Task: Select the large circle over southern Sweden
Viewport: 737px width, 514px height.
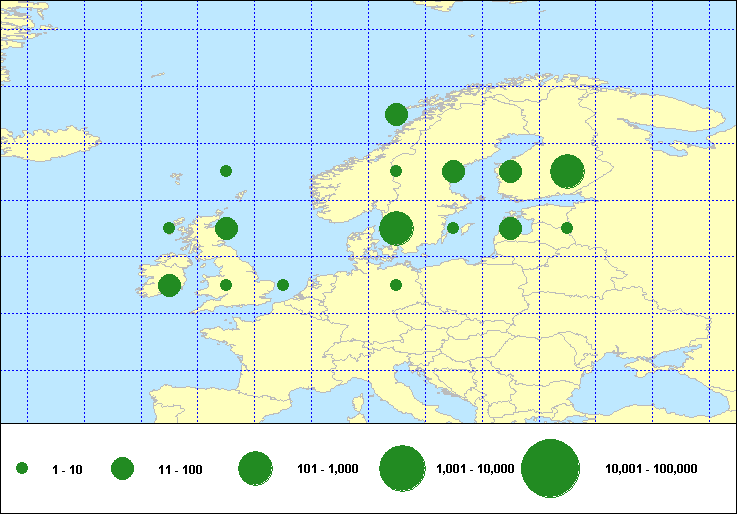Action: pos(396,228)
